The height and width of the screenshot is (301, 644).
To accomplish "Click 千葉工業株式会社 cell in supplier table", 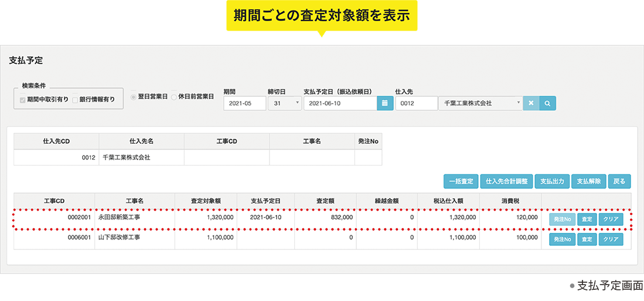I will pos(141,157).
